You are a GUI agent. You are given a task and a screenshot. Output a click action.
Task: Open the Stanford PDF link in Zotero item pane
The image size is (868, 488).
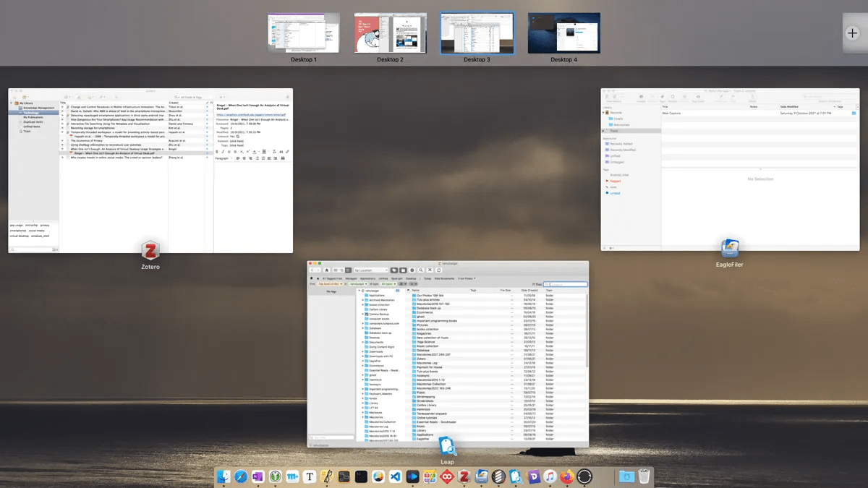pos(251,115)
